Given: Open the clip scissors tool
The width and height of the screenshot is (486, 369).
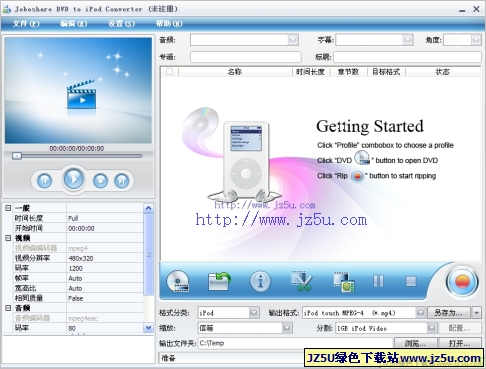Looking at the screenshot, I should [302, 281].
